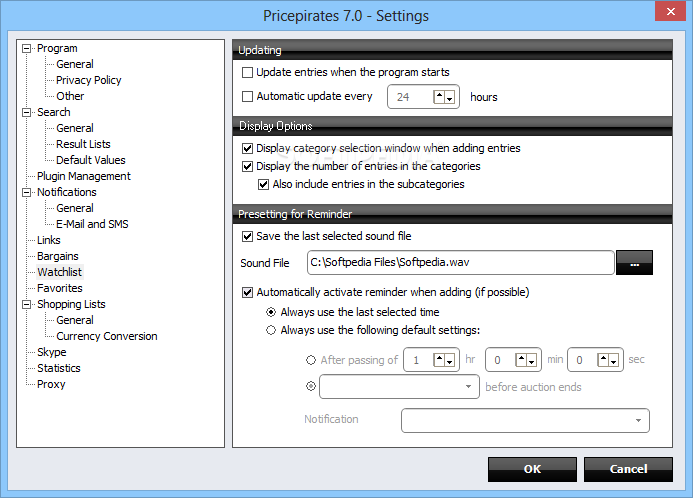Open E-Mail and SMS settings
Image resolution: width=693 pixels, height=498 pixels.
(92, 224)
